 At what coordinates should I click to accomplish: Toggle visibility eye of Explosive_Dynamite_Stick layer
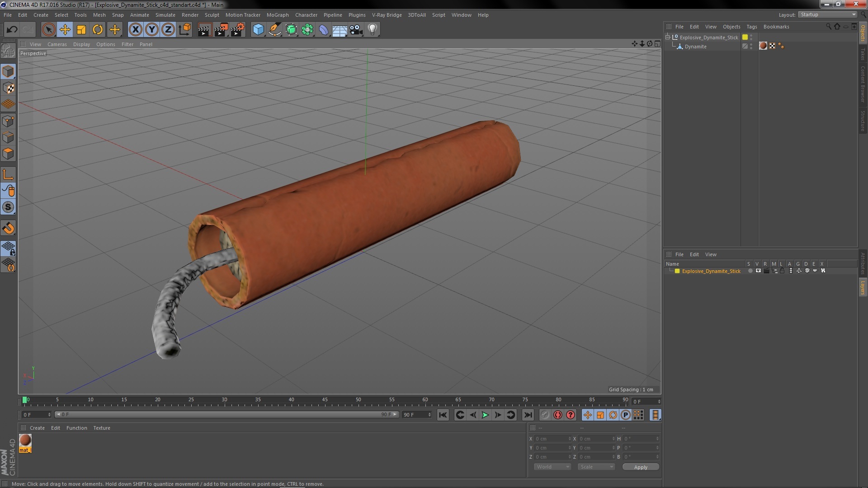[758, 271]
